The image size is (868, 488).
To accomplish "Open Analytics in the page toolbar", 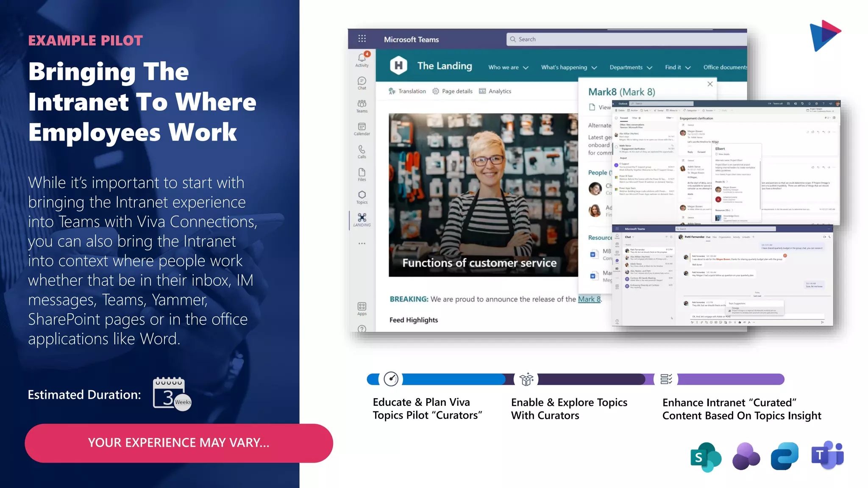I will pos(495,91).
